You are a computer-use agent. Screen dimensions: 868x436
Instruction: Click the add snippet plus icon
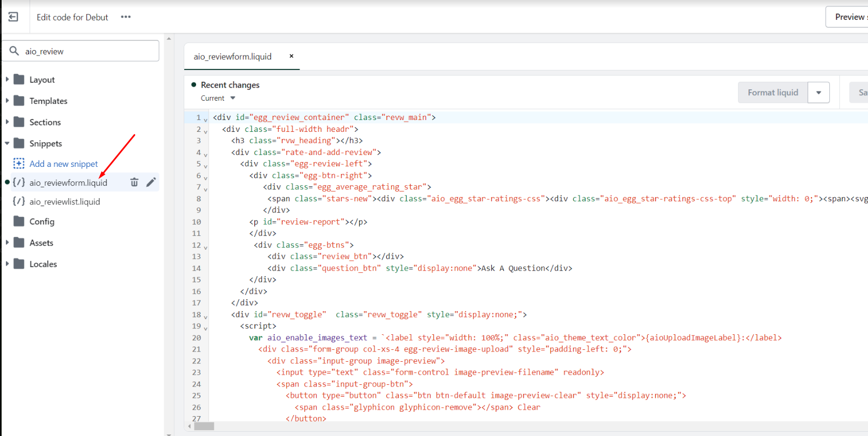(19, 163)
